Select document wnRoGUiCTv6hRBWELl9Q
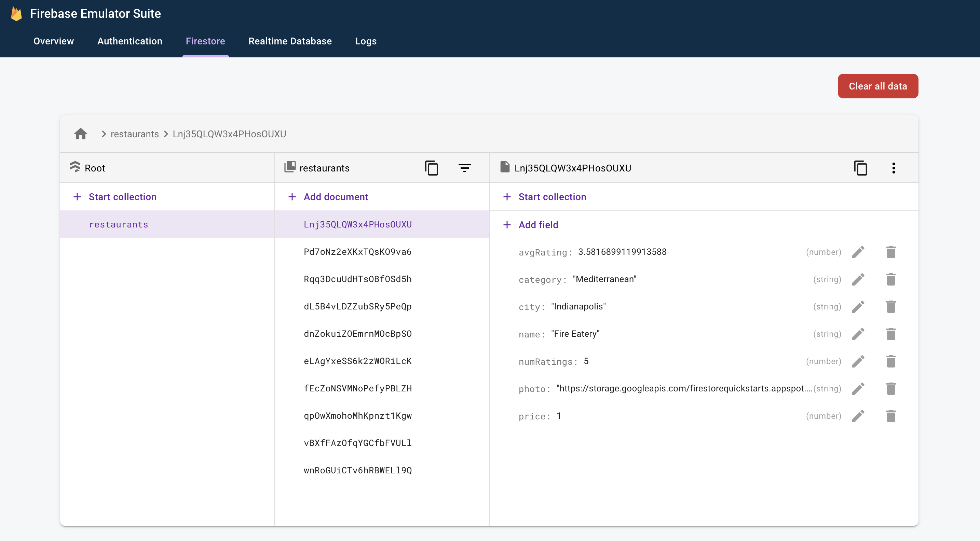Viewport: 980px width, 541px height. (x=358, y=470)
